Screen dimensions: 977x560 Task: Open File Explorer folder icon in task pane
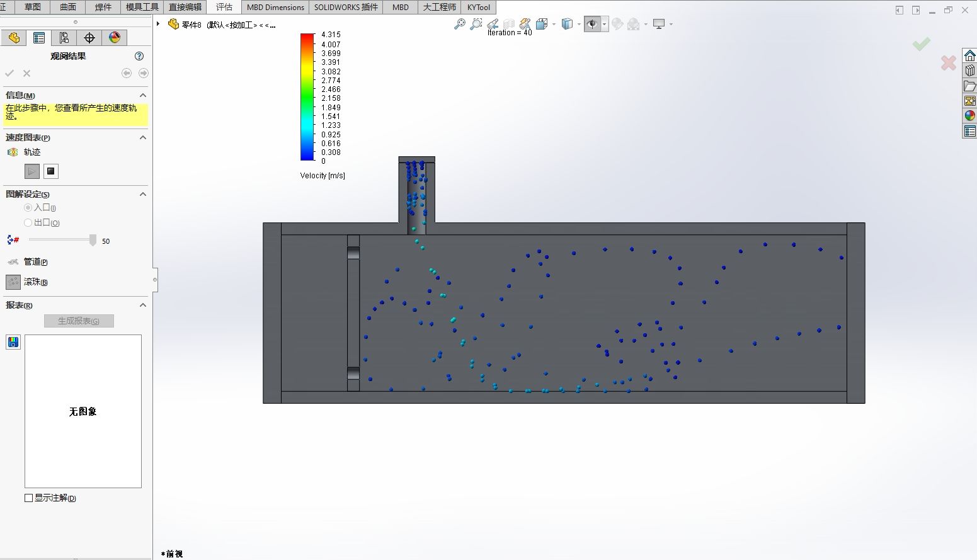coord(969,86)
